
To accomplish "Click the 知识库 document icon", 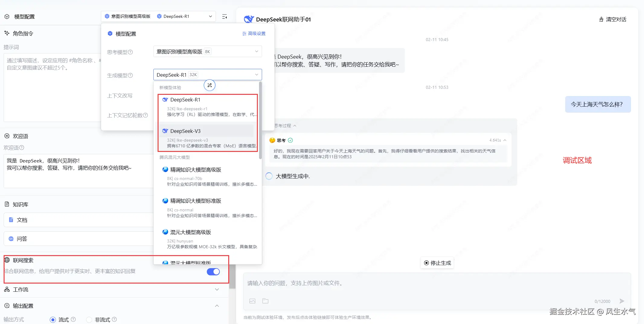I will click(x=7, y=204).
